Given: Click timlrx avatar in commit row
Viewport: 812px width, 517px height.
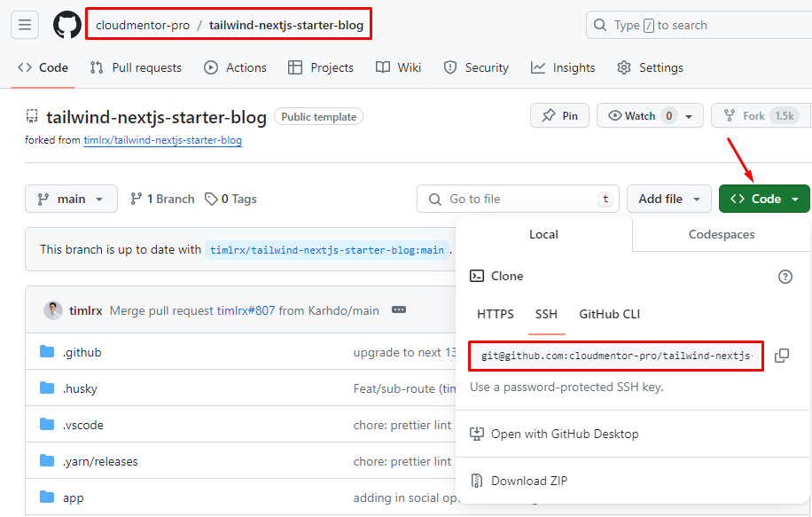Looking at the screenshot, I should pyautogui.click(x=53, y=310).
